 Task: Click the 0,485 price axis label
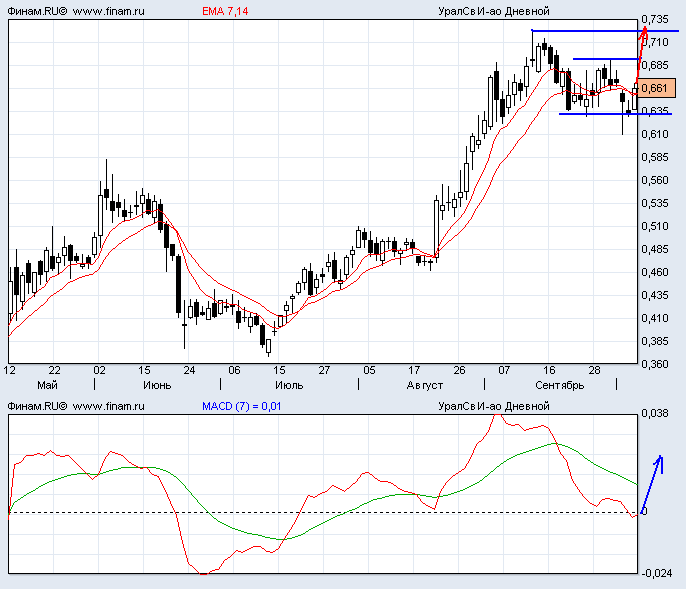655,249
